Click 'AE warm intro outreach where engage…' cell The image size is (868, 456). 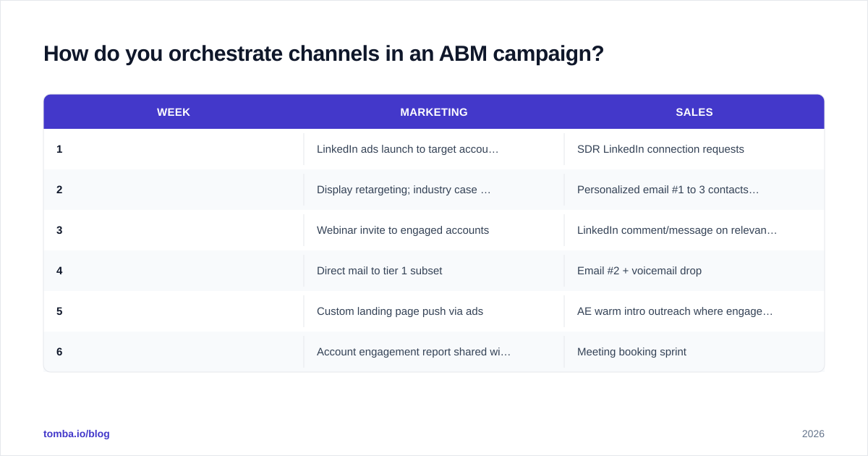pos(694,311)
